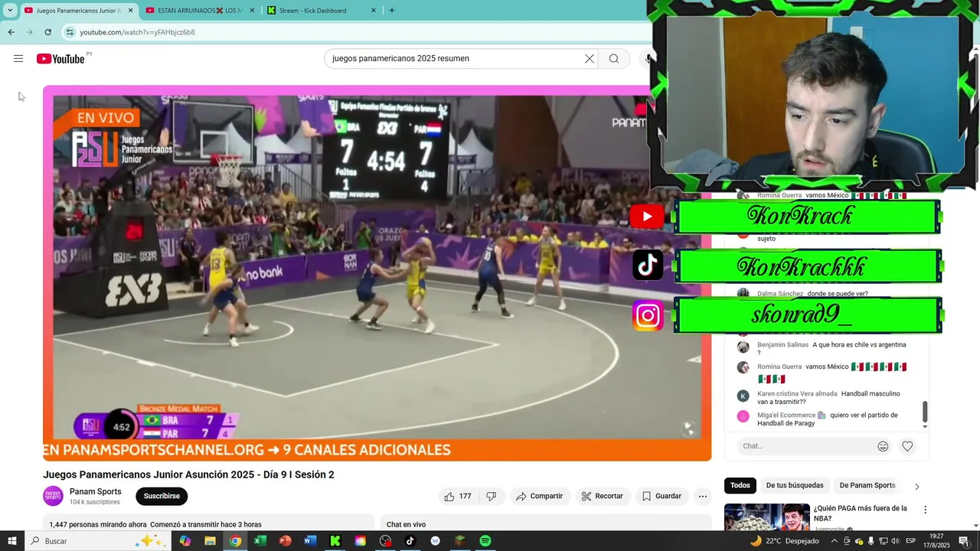Switch to Juegos Panamericanos Junior browser tab

click(x=79, y=11)
